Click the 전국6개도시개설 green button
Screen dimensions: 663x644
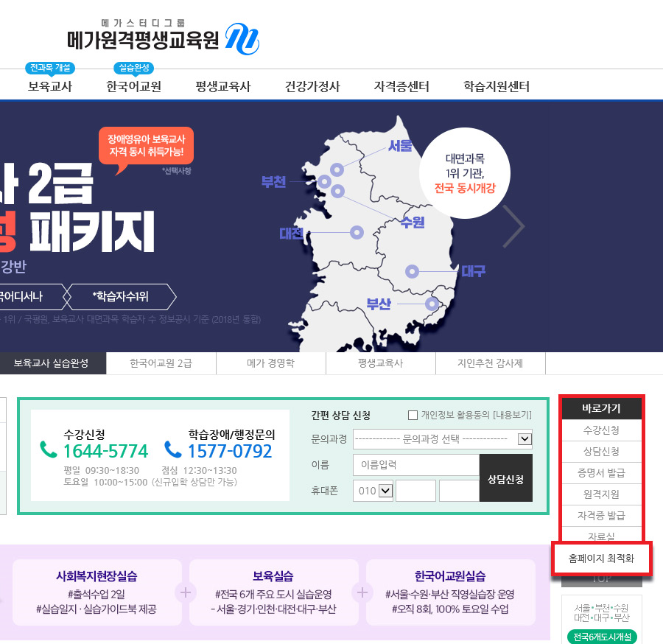pyautogui.click(x=602, y=637)
